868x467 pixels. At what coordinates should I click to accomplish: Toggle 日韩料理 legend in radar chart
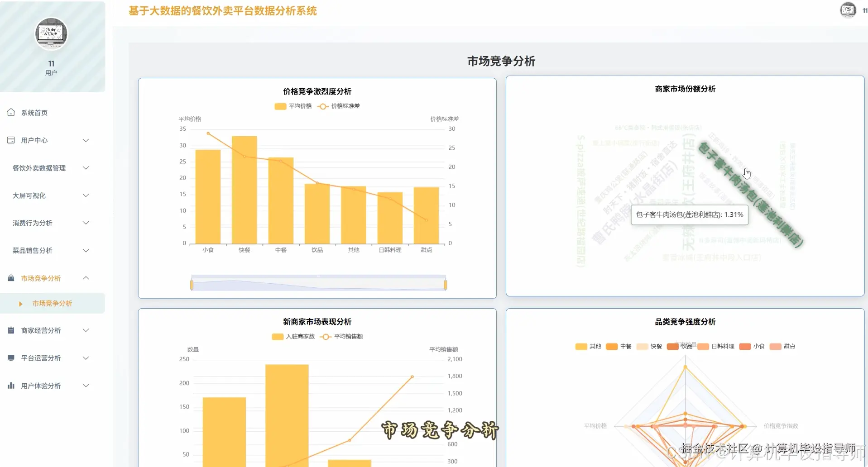click(x=716, y=346)
